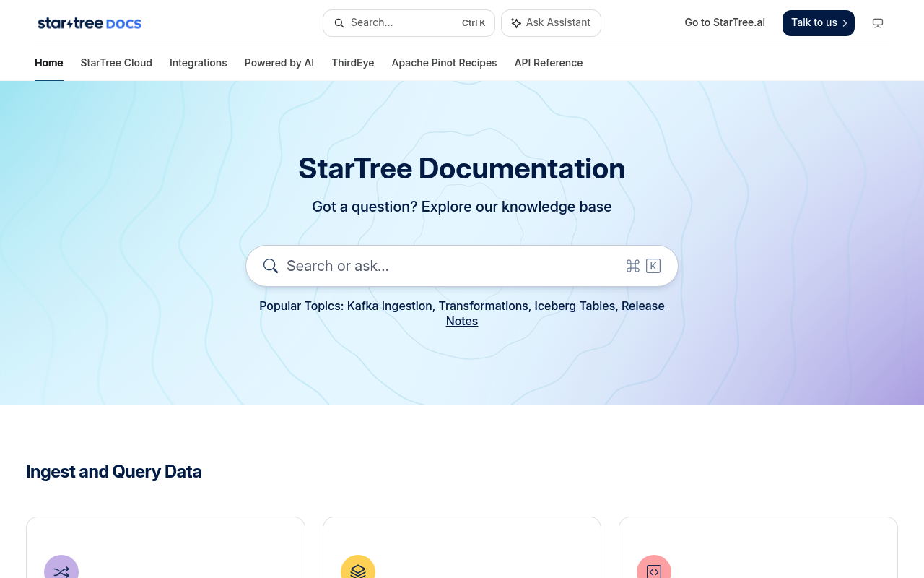The image size is (924, 578).
Task: Open the Kafka Ingestion popular topic
Action: [390, 306]
